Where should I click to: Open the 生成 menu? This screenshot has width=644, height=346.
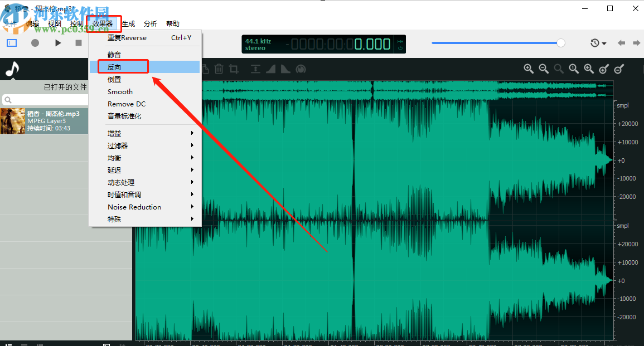129,24
